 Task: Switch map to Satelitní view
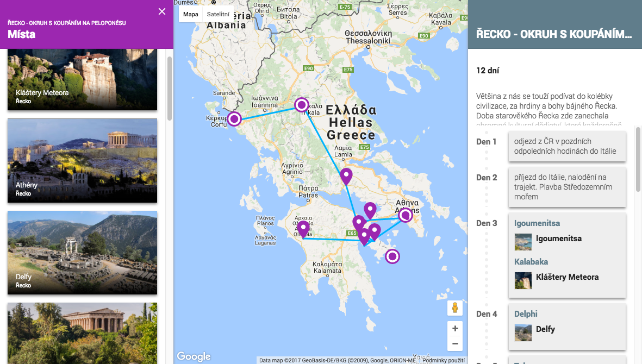coord(218,14)
